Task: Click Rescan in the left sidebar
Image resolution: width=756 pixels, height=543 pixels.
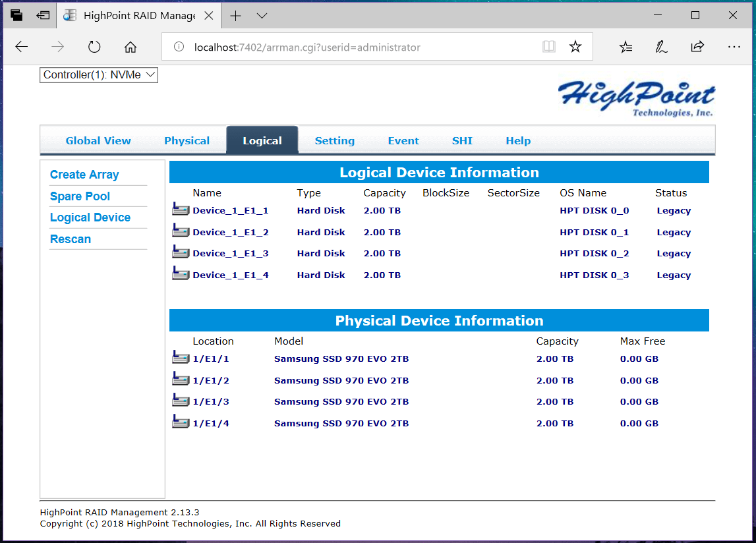Action: [71, 239]
